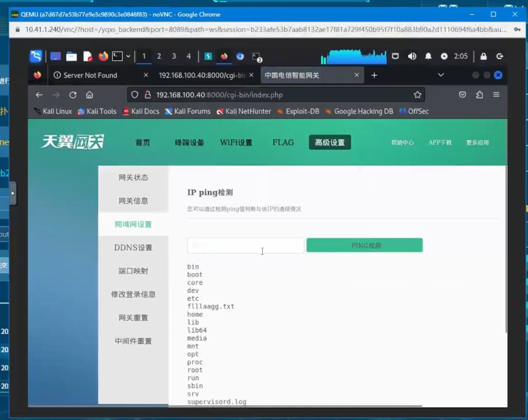Click the 天翼网关 logo
Viewport: 528px width, 420px height.
tap(73, 142)
